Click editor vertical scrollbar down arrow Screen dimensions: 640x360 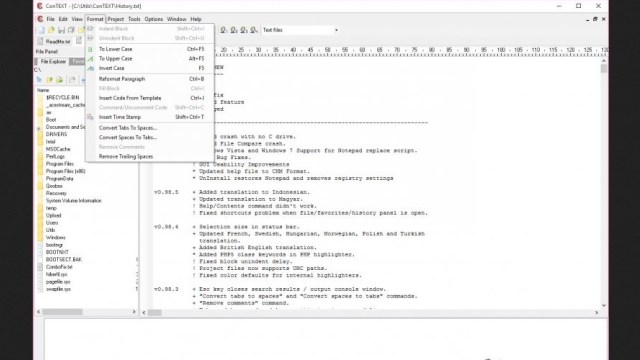pos(604,305)
